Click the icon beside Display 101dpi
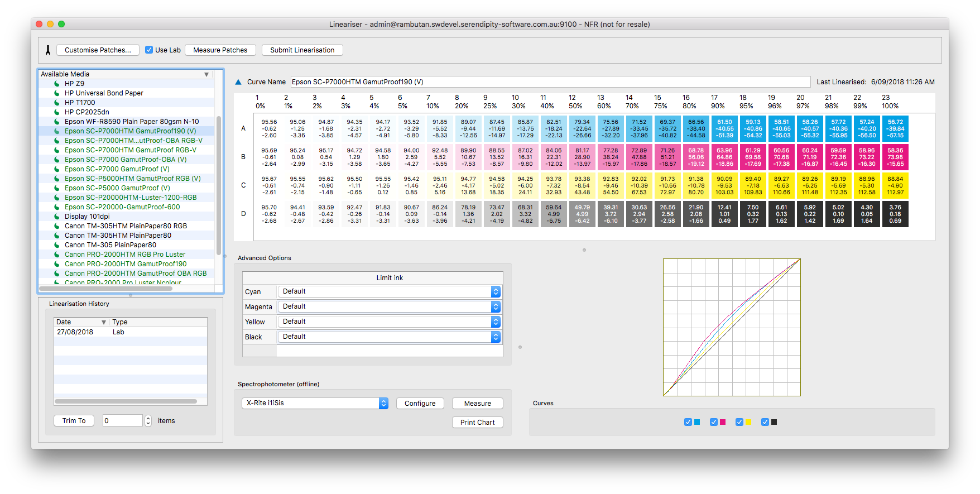The height and width of the screenshot is (494, 980). pos(57,217)
